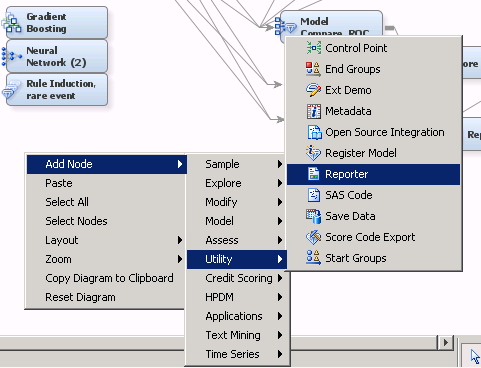The height and width of the screenshot is (368, 481).
Task: Select the Control Point menu entry
Action: coord(373,48)
